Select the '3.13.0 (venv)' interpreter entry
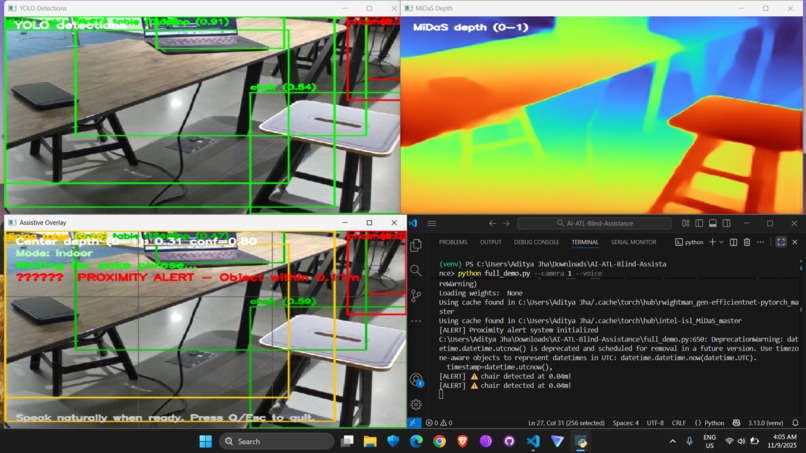This screenshot has height=453, width=806. 765,423
